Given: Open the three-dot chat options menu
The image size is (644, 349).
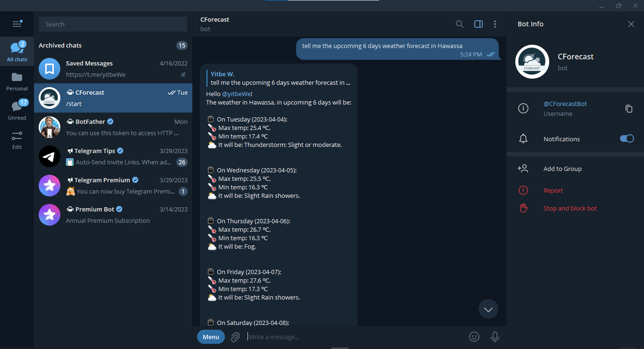Looking at the screenshot, I should pos(495,24).
